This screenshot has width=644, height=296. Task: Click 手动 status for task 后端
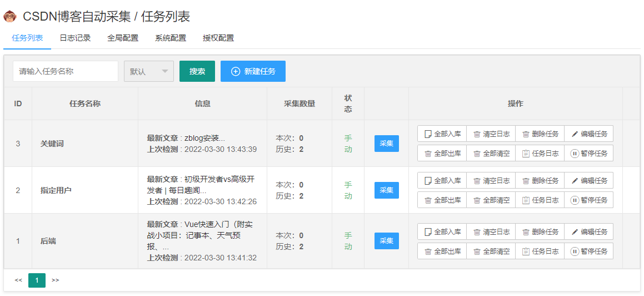pos(348,241)
